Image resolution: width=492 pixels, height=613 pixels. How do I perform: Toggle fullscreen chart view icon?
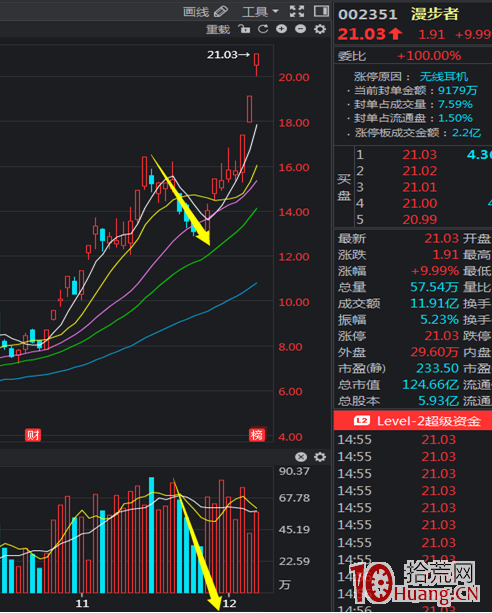(x=297, y=11)
